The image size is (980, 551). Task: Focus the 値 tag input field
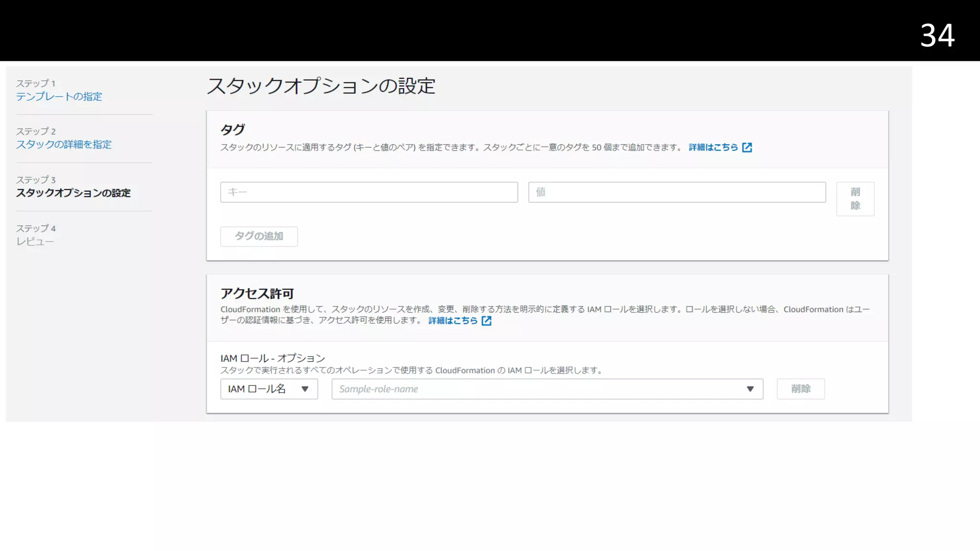[677, 192]
